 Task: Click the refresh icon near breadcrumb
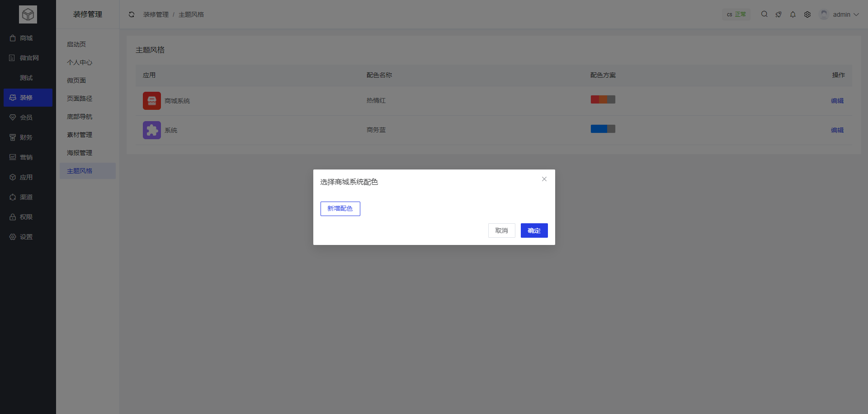point(132,14)
